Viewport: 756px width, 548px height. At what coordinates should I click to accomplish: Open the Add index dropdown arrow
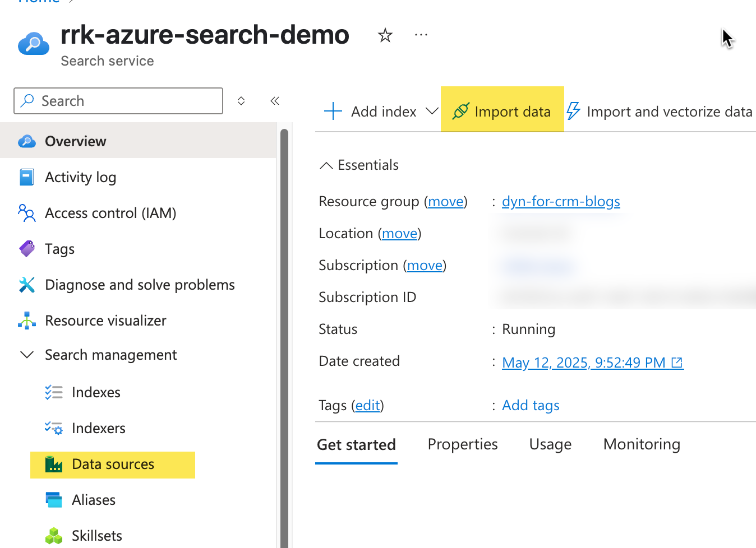(432, 111)
